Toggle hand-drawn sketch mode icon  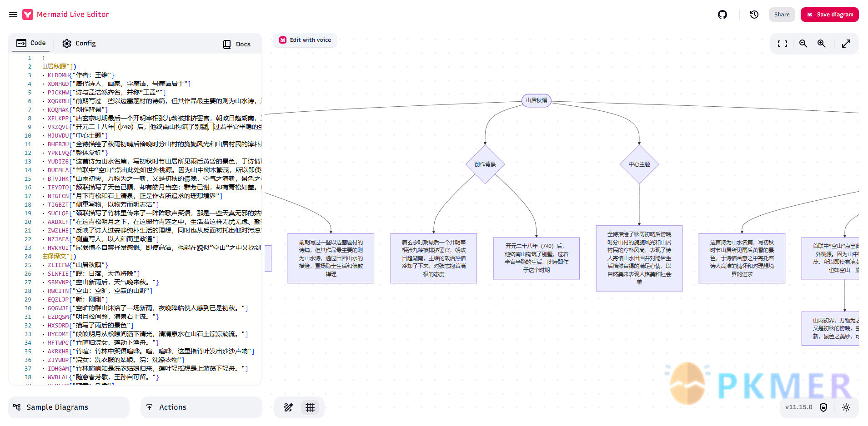pos(288,407)
